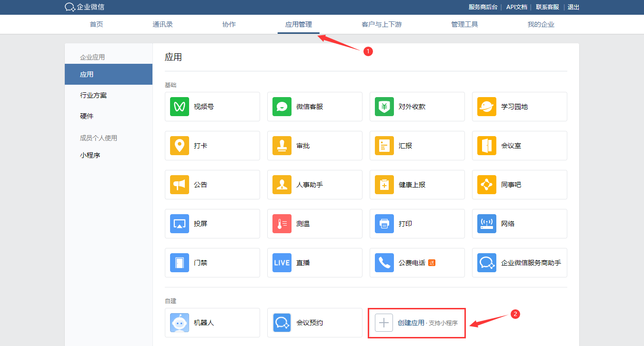
Task: Open the 审批 stamp icon
Action: pos(282,146)
